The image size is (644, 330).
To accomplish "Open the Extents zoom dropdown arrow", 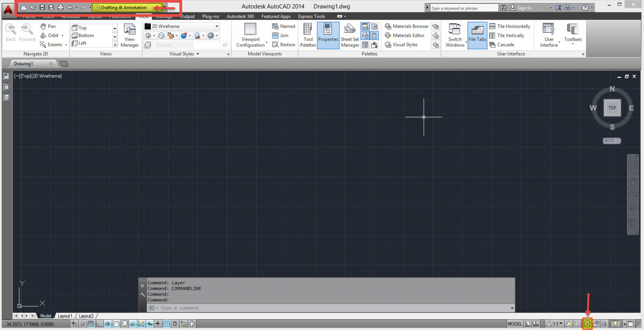I will 66,44.
